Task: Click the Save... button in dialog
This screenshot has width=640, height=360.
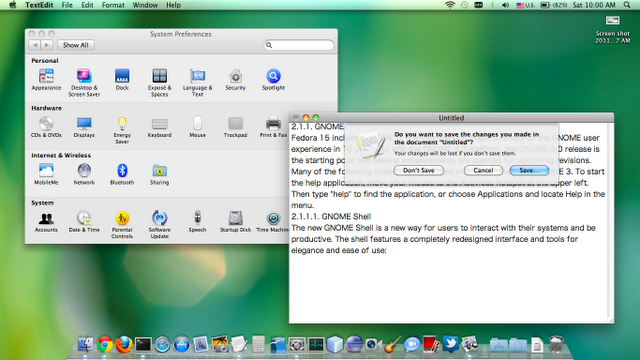Action: click(x=529, y=170)
